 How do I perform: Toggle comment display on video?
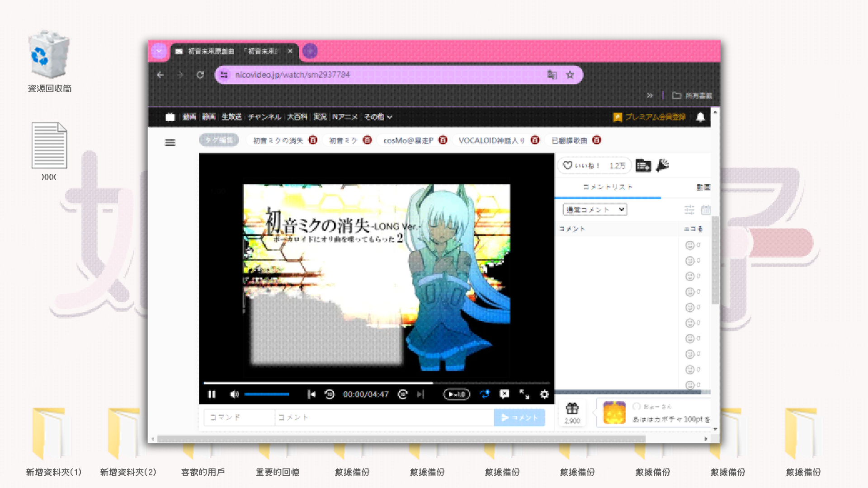pos(505,394)
